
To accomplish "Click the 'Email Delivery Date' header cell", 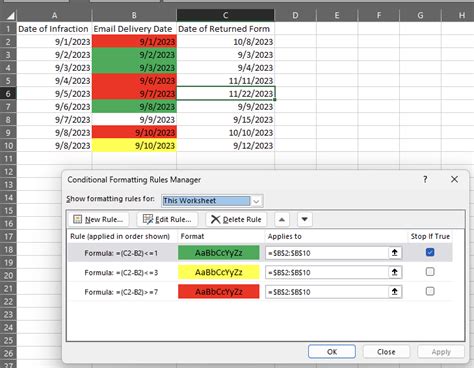I will coord(134,29).
